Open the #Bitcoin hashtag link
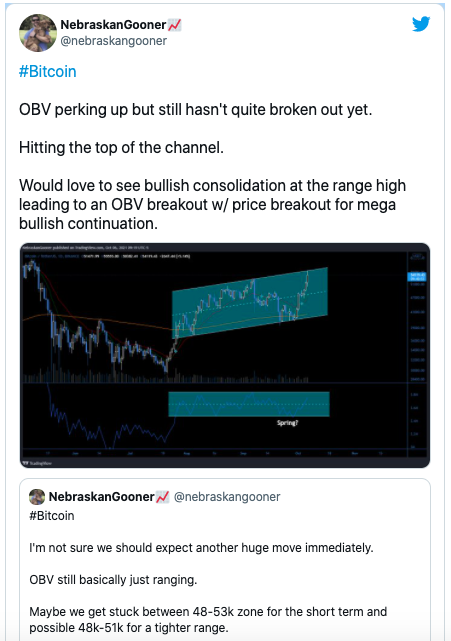451x641 pixels. [47, 72]
